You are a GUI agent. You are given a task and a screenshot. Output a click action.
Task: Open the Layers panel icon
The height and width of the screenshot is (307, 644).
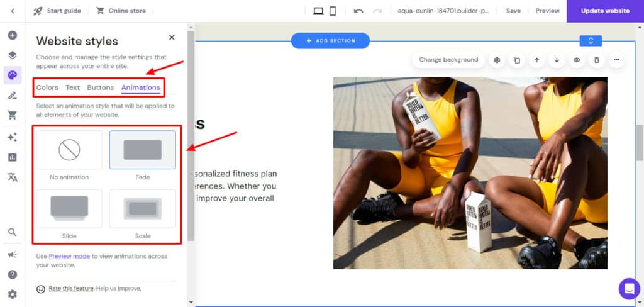[12, 55]
